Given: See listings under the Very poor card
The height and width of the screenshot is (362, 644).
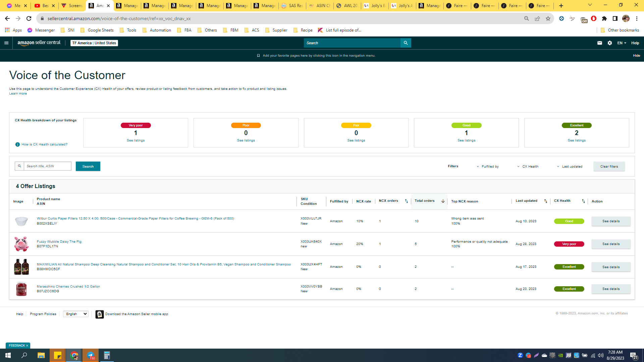Looking at the screenshot, I should [136, 140].
